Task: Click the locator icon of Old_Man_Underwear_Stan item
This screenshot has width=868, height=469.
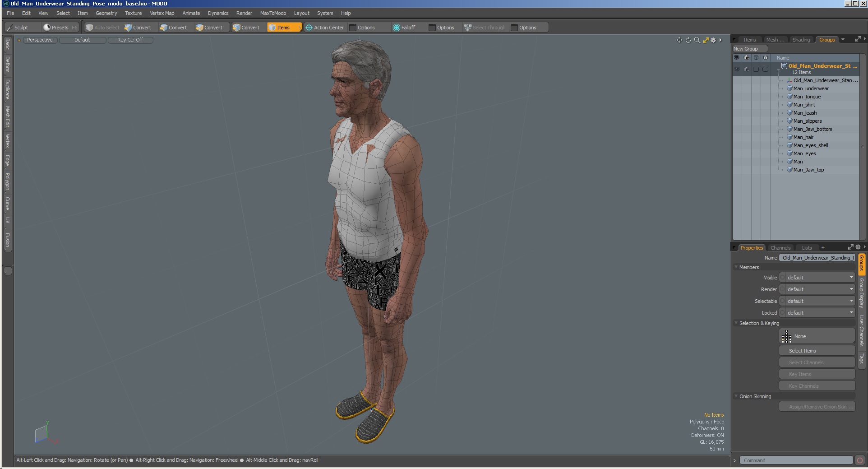Action: pos(790,80)
